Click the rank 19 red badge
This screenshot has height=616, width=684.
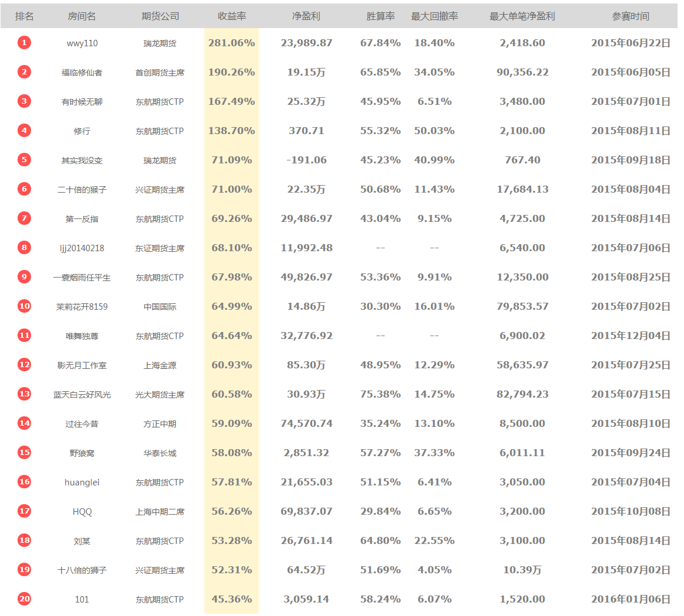(x=25, y=569)
